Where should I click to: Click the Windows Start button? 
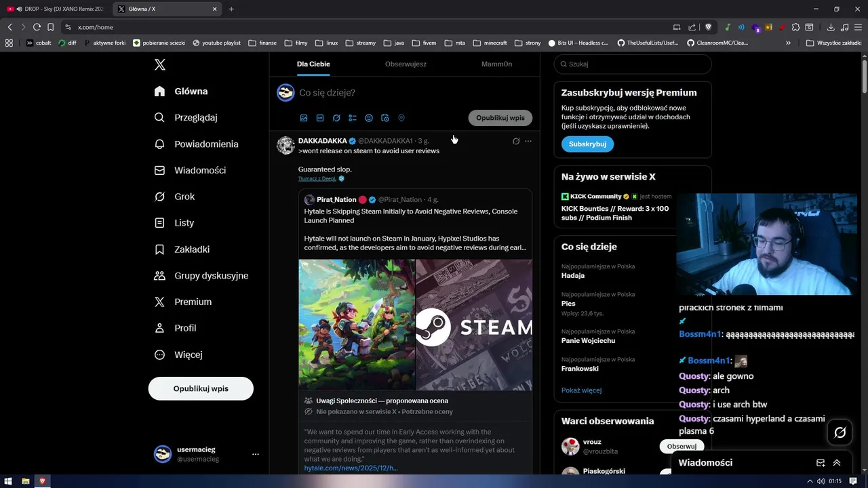8,481
